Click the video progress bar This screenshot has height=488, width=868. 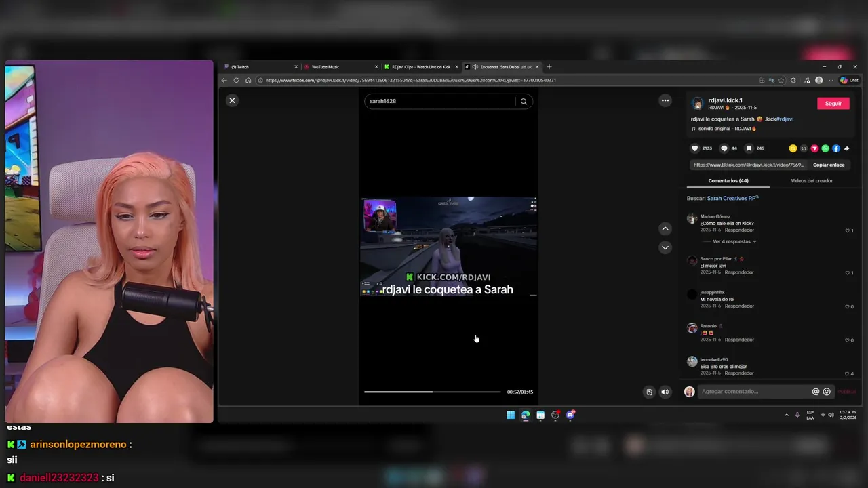tap(432, 392)
